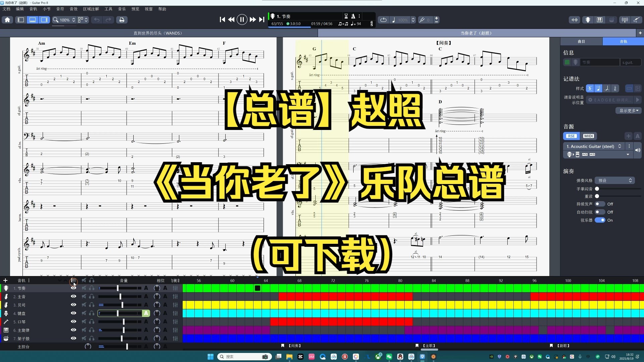Screen dimensions: 644x362
Task: Rewind to the previous bar
Action: [231, 20]
